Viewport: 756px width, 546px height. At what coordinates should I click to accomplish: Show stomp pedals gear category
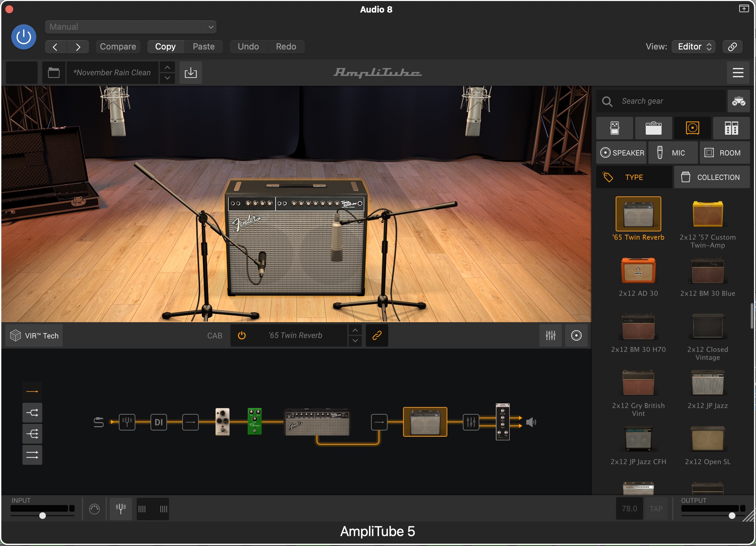615,128
